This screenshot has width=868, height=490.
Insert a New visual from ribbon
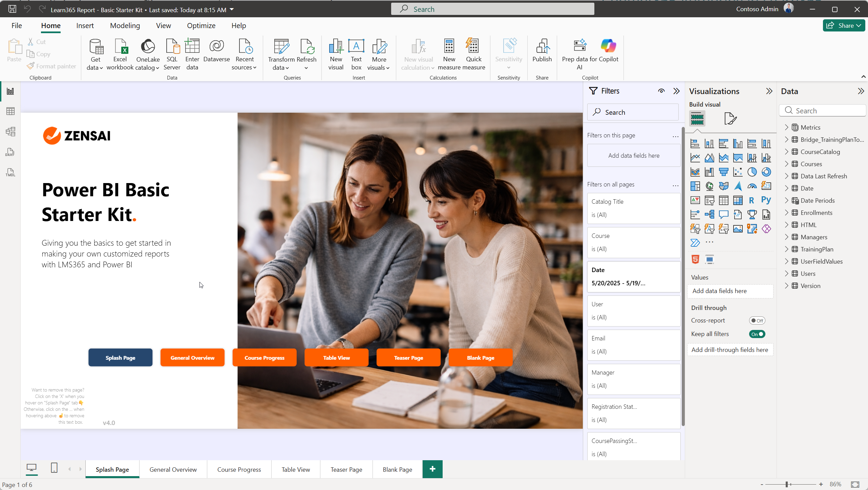click(336, 54)
